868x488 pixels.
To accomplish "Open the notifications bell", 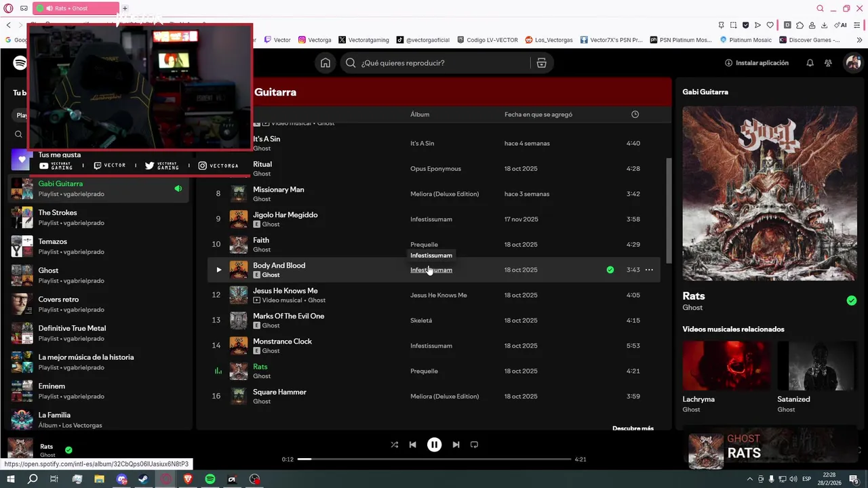I will pyautogui.click(x=810, y=63).
